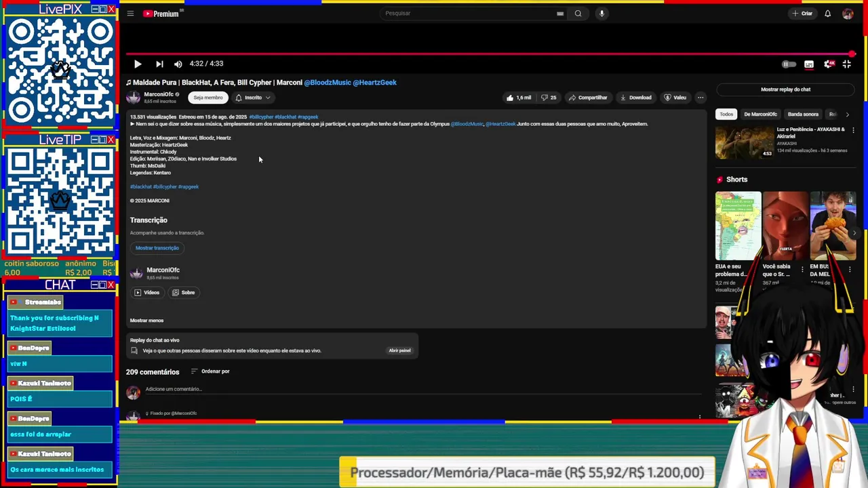Click the Download button
This screenshot has width=868, height=488.
click(x=636, y=98)
